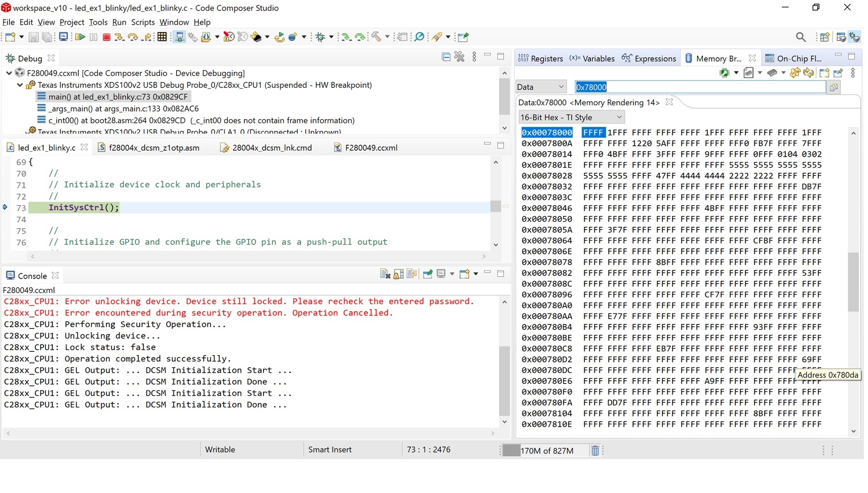The image size is (868, 493).
Task: Open the Debug view menu (three dots)
Action: (474, 57)
